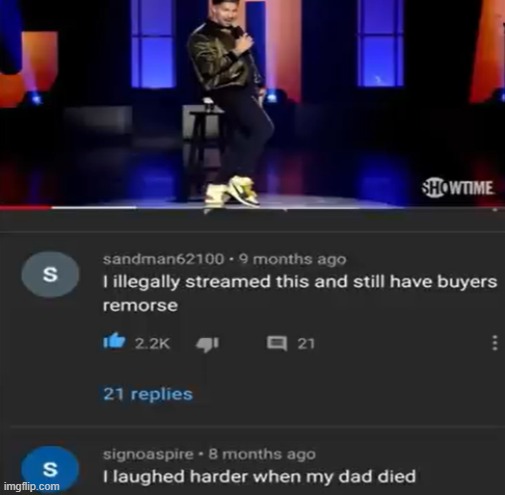The height and width of the screenshot is (495, 505).
Task: Tap the comedian video player area
Action: pos(252,102)
